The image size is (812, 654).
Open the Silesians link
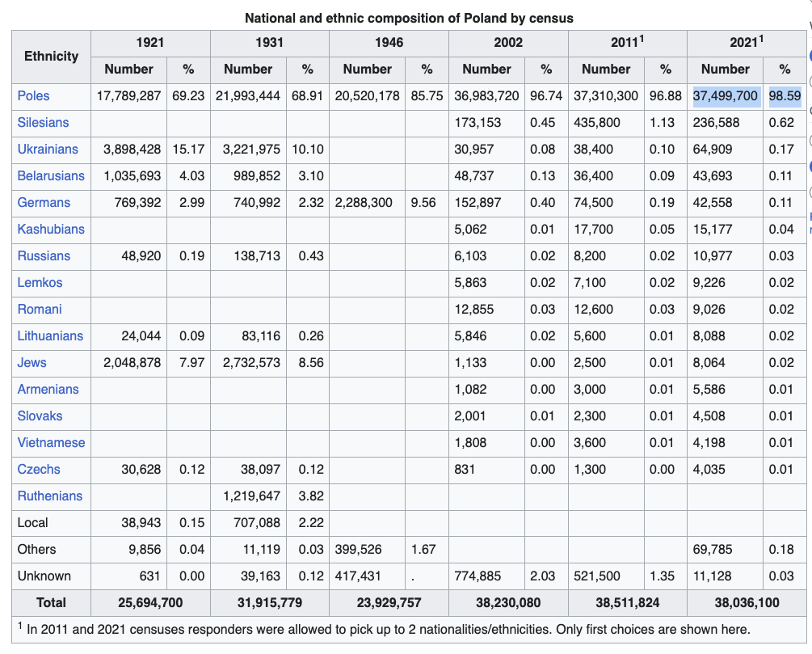43,122
